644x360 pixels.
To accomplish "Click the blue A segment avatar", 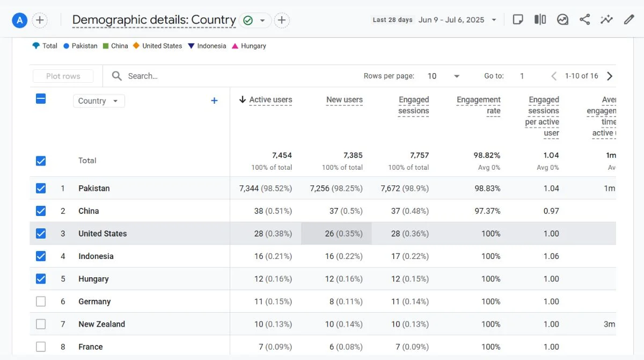I will pos(20,20).
